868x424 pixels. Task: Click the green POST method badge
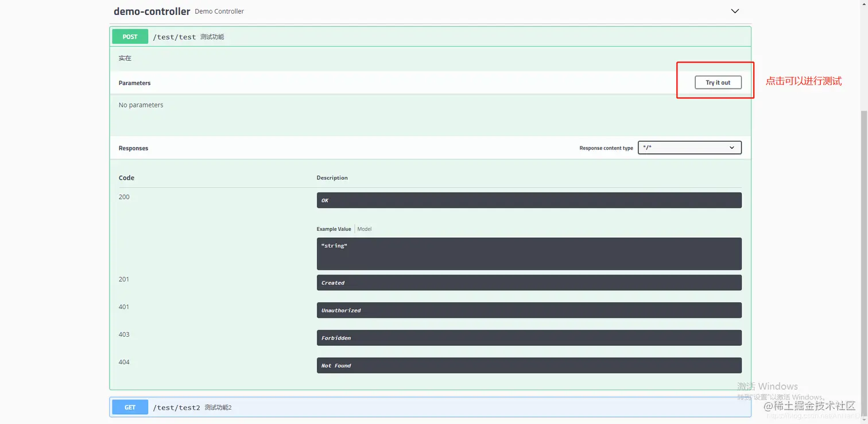(130, 37)
